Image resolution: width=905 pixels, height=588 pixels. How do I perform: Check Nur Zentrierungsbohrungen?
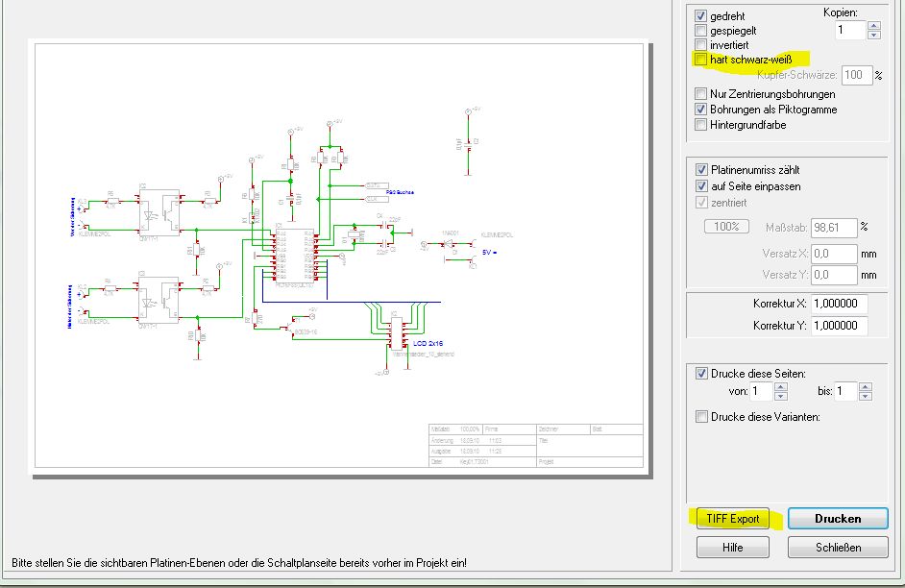click(x=700, y=93)
